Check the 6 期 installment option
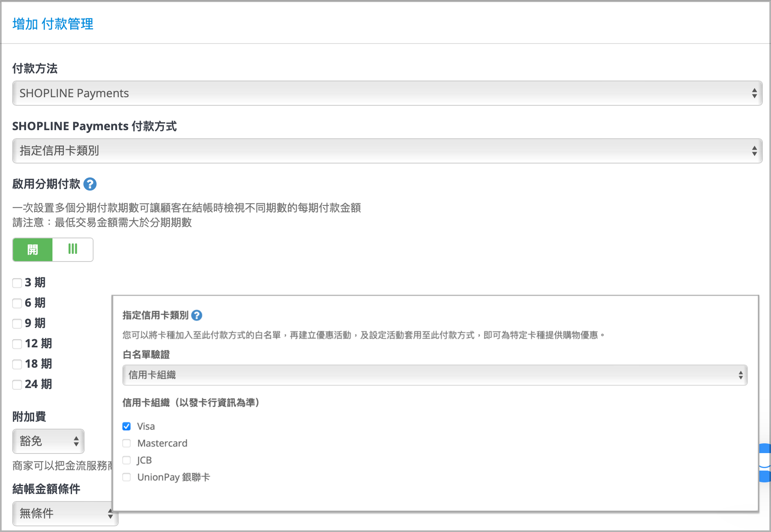Image resolution: width=771 pixels, height=532 pixels. pyautogui.click(x=17, y=303)
